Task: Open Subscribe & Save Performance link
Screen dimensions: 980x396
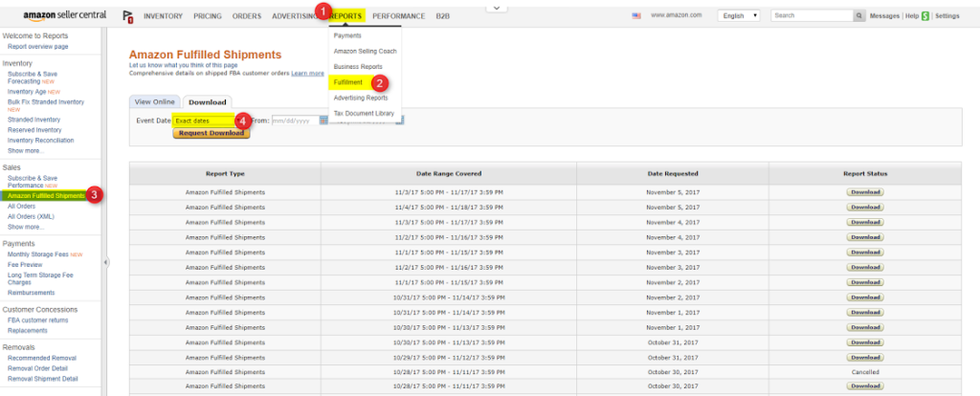Action: [33, 182]
